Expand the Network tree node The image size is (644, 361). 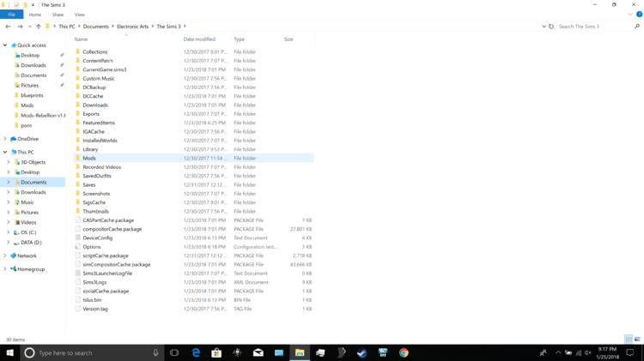pyautogui.click(x=5, y=256)
